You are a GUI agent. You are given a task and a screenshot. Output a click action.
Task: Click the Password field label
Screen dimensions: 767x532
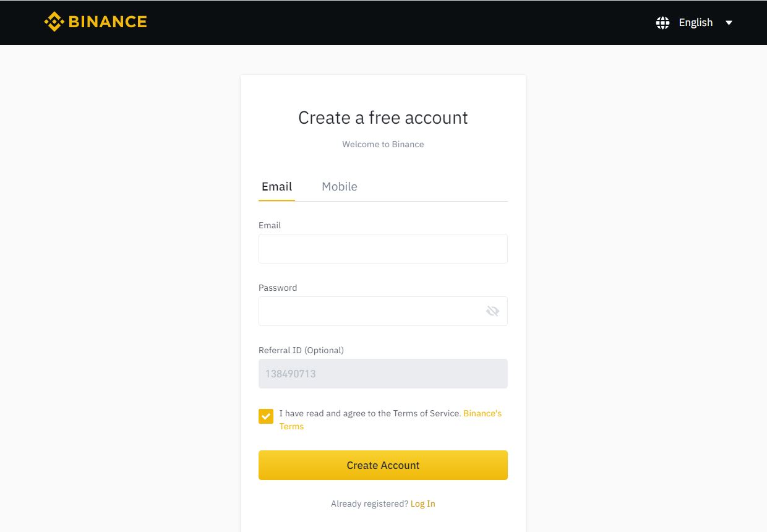(278, 288)
